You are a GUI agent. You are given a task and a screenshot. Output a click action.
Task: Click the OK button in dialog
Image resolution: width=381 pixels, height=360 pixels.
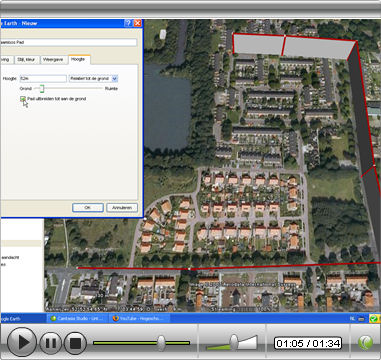88,207
